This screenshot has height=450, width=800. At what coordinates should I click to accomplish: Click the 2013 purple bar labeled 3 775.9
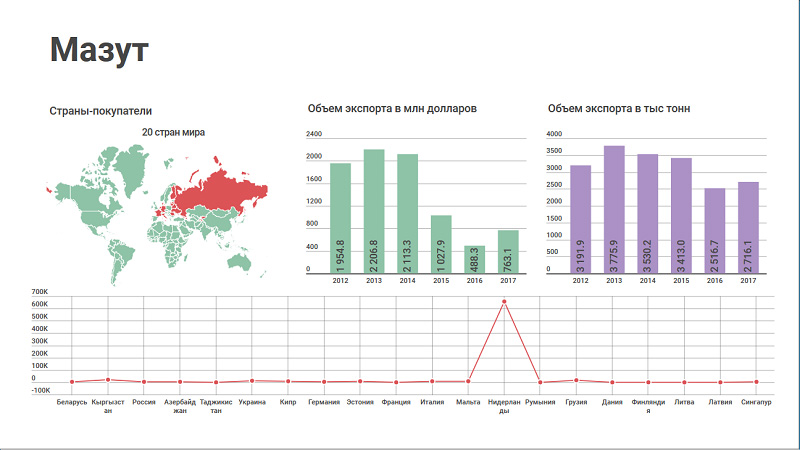click(614, 210)
